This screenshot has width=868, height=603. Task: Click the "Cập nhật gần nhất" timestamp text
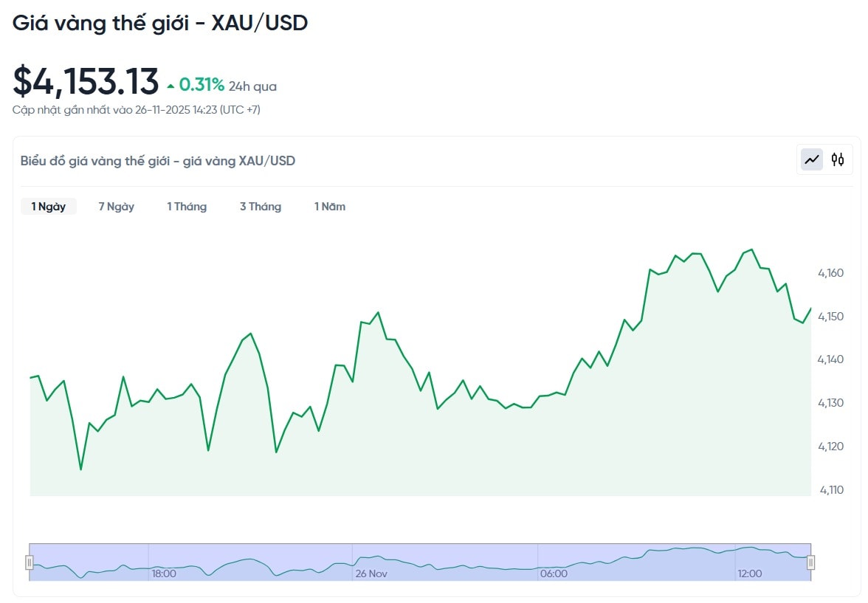[137, 110]
